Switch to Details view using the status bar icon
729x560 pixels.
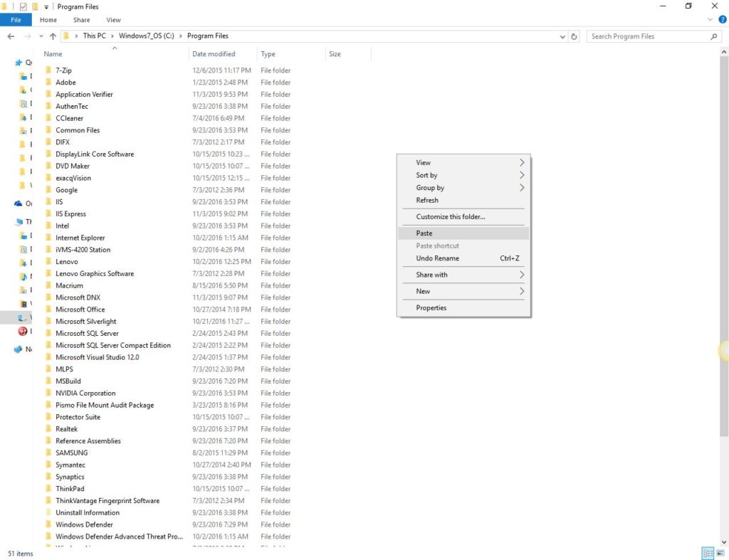pyautogui.click(x=708, y=553)
